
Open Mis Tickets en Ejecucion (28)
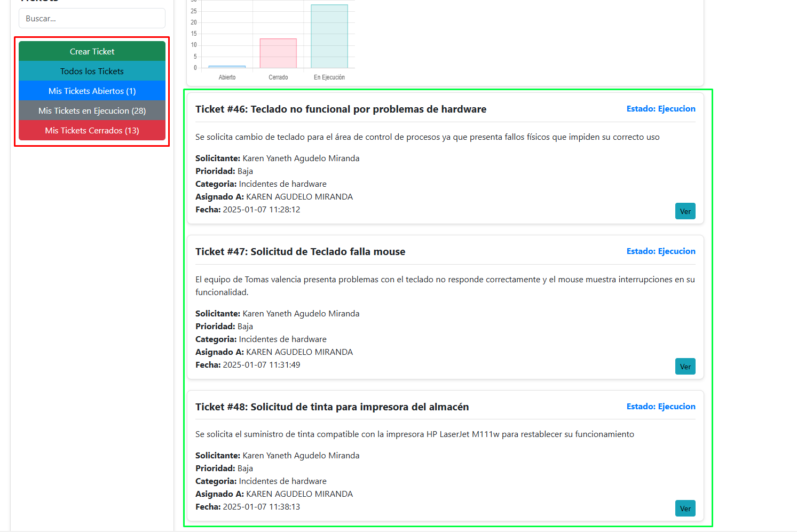(92, 110)
